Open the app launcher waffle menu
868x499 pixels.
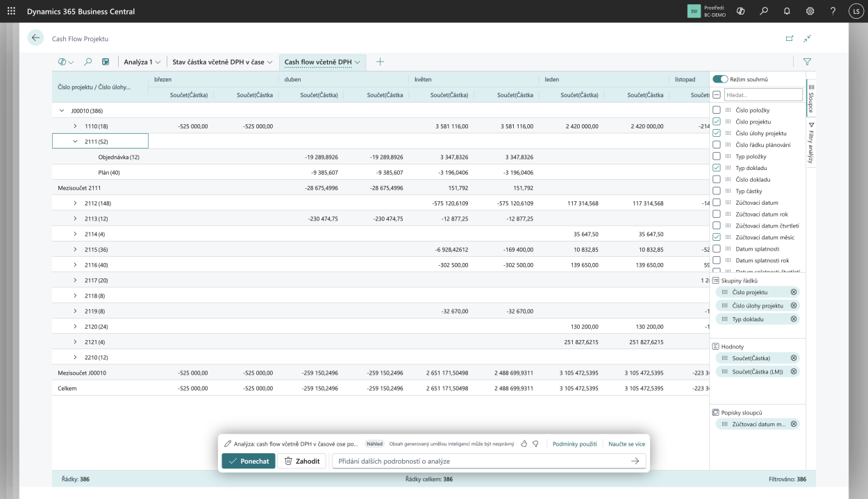11,11
